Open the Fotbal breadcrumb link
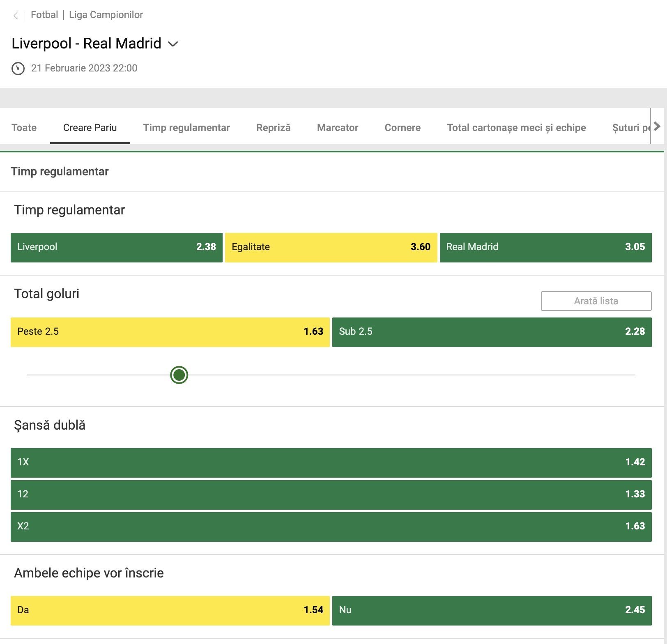667x644 pixels. click(44, 15)
